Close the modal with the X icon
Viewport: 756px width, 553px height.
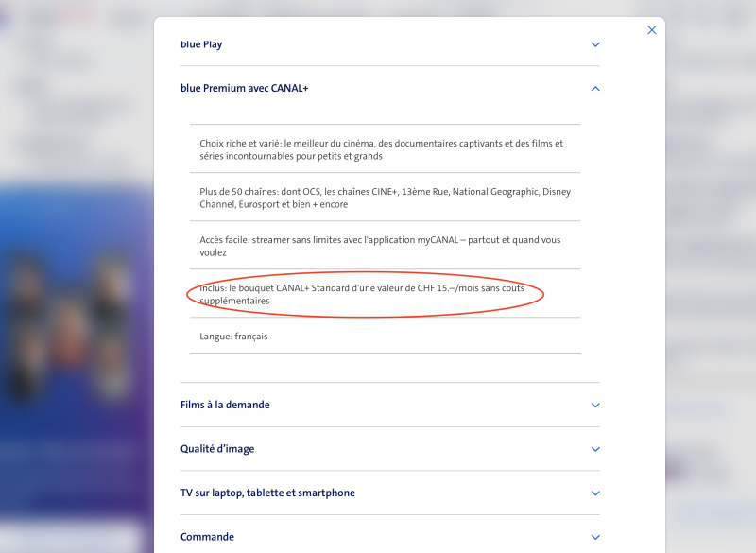tap(651, 30)
